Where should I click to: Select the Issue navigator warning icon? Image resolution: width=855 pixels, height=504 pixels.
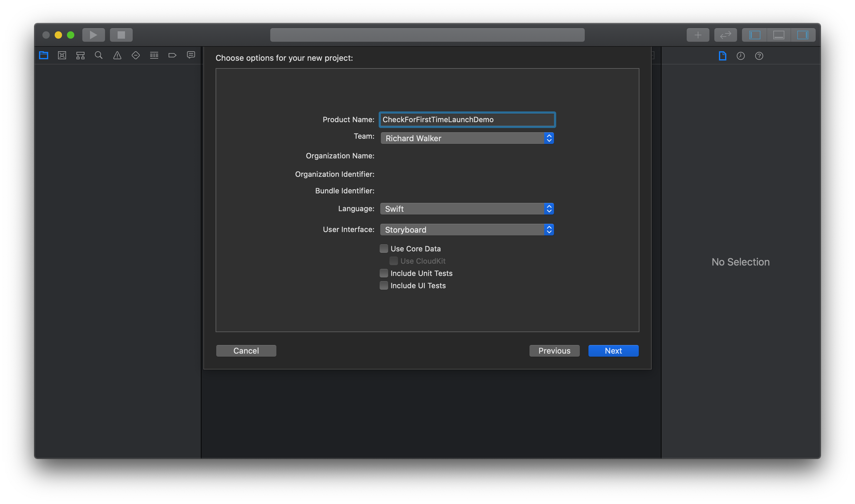pyautogui.click(x=117, y=55)
